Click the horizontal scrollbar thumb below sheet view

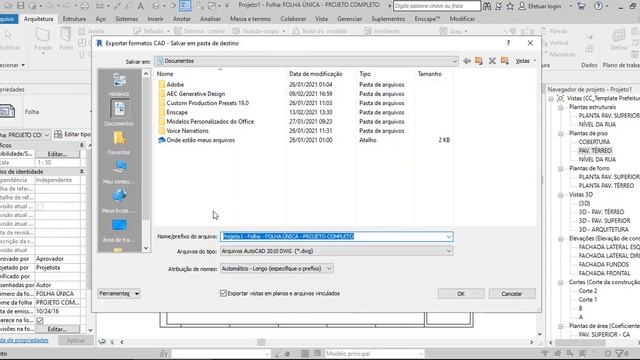261,342
